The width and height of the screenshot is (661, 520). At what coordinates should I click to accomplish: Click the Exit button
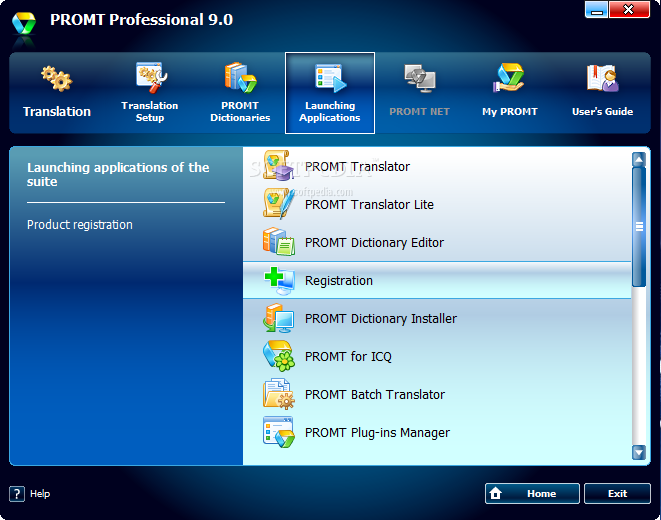pyautogui.click(x=617, y=493)
